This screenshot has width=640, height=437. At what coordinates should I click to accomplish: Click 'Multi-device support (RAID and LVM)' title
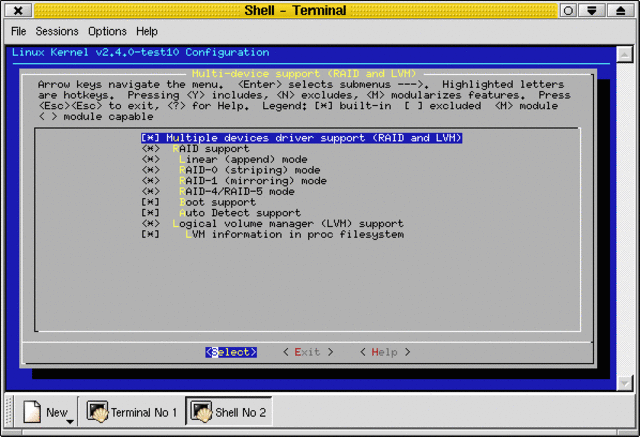[x=304, y=74]
